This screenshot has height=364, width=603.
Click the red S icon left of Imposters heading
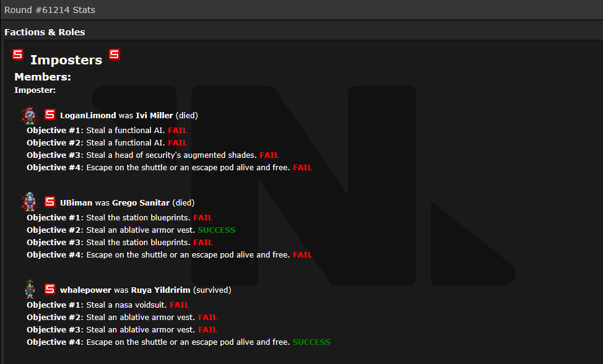click(x=18, y=54)
